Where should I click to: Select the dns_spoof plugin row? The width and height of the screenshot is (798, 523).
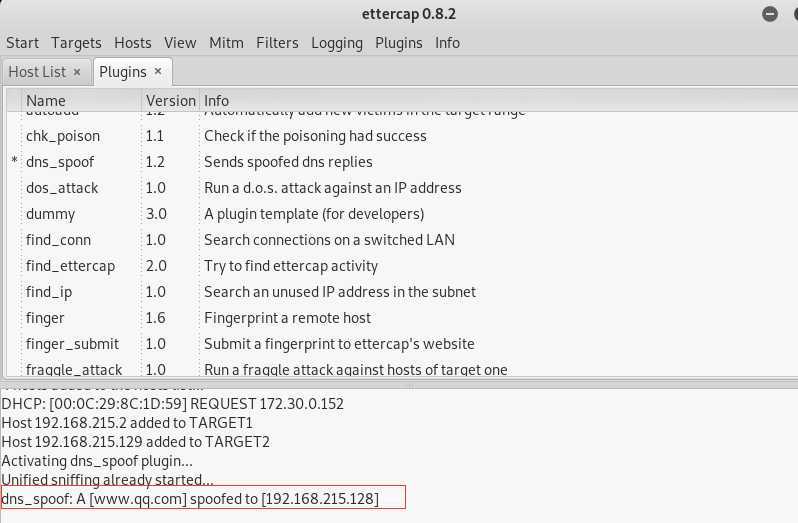point(402,162)
